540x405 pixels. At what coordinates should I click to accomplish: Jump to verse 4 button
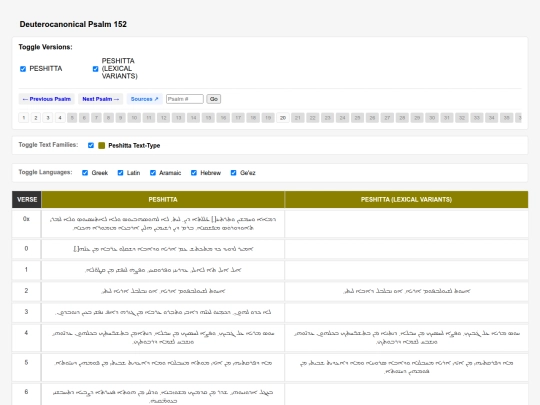60,118
